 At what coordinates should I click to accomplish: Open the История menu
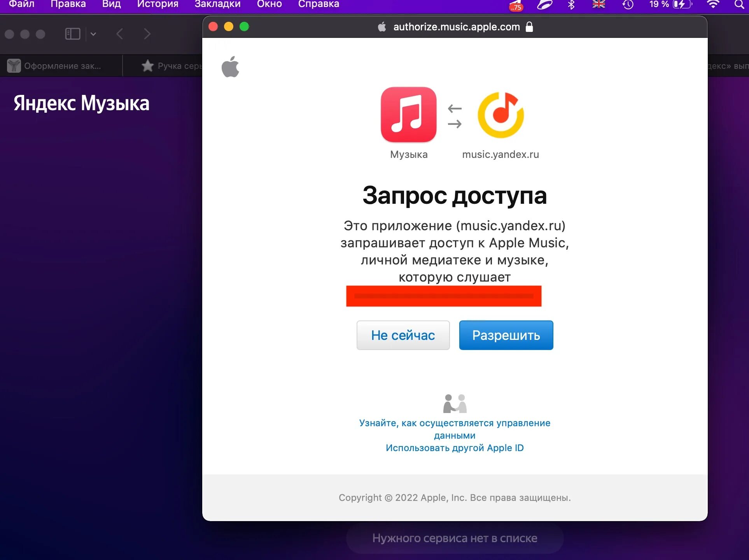click(x=157, y=4)
